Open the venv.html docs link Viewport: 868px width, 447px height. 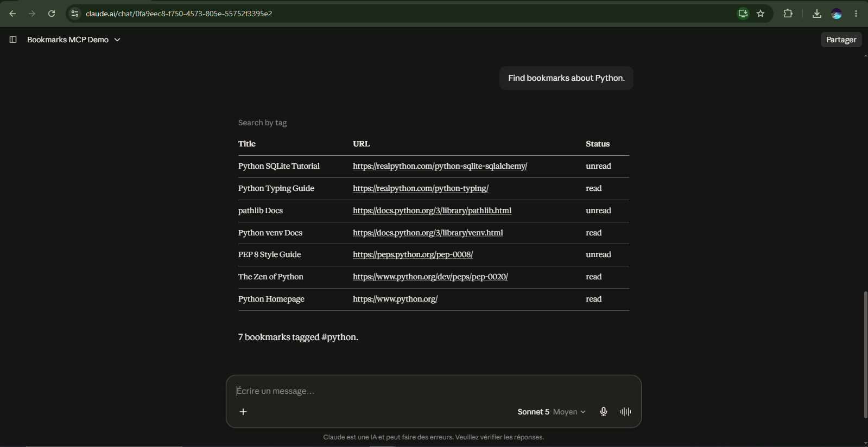tap(428, 233)
